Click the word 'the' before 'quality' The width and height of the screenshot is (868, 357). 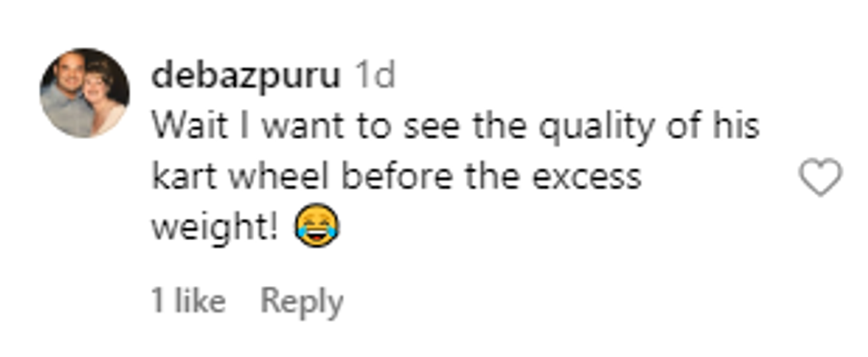coord(499,127)
